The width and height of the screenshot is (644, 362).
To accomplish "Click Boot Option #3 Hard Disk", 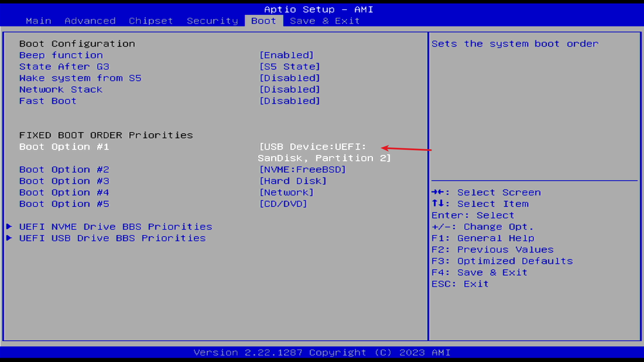I will tap(293, 181).
